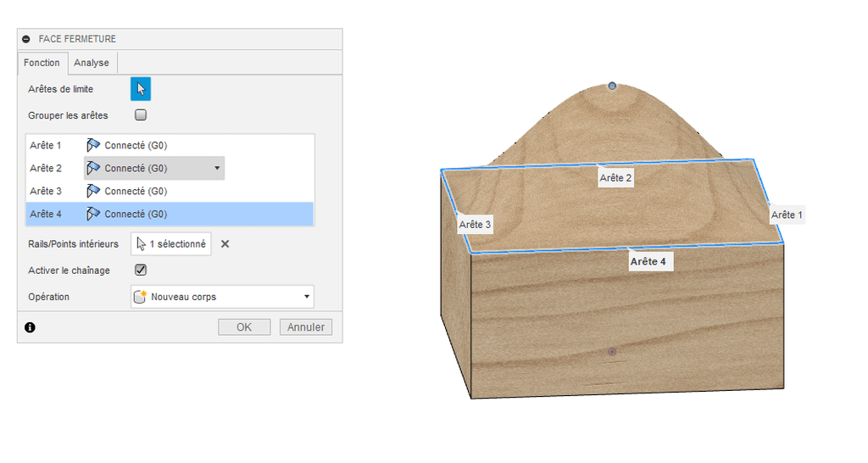Click the Arête 4 continuity icon
Image resolution: width=868 pixels, height=463 pixels.
coord(93,215)
